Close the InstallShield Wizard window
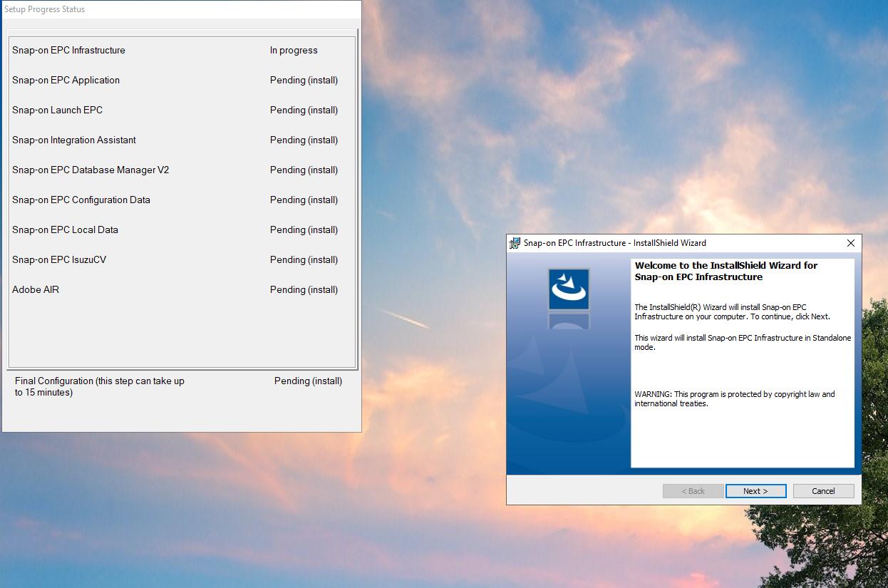Image resolution: width=888 pixels, height=588 pixels. coord(850,243)
